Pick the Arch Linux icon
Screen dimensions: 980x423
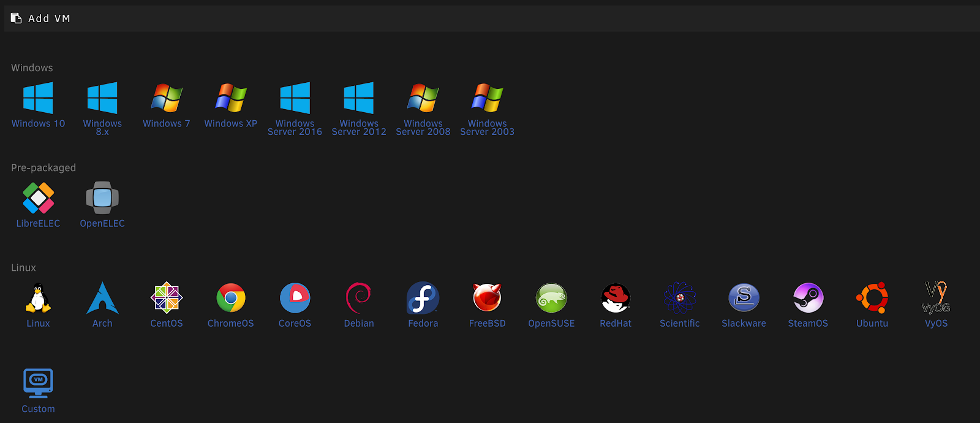[102, 298]
